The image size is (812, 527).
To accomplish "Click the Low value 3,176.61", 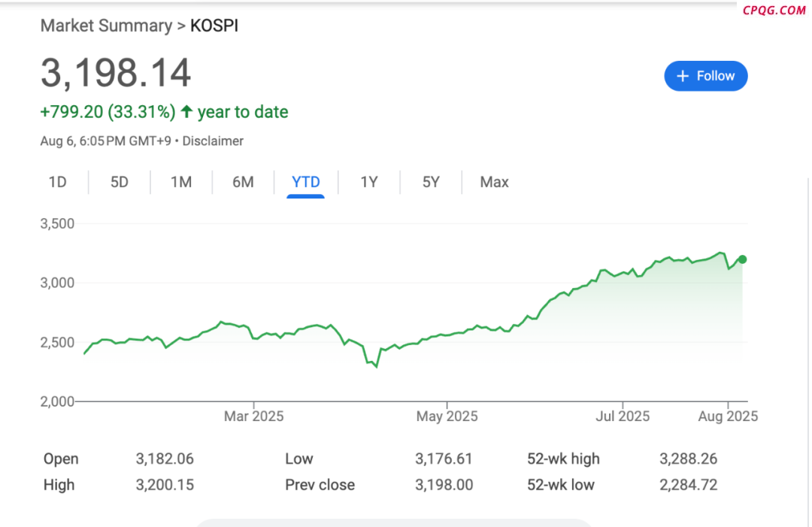I will (444, 459).
